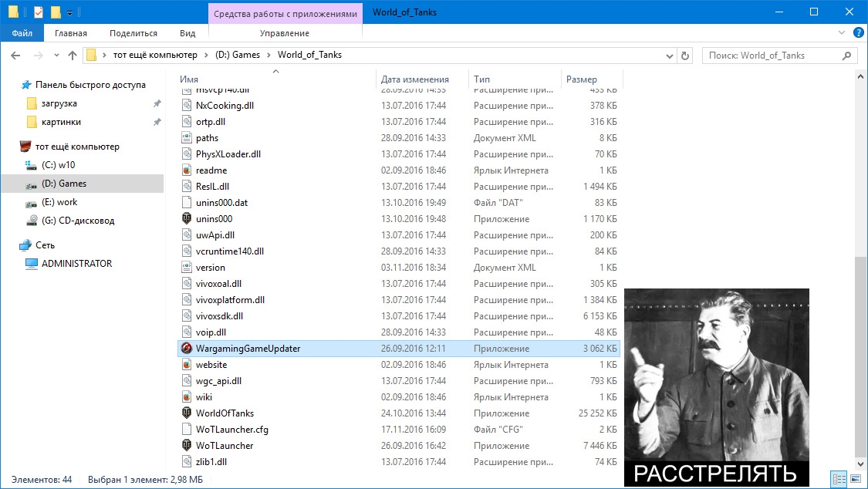Expand the ribbon with chevron
868x489 pixels.
point(842,32)
